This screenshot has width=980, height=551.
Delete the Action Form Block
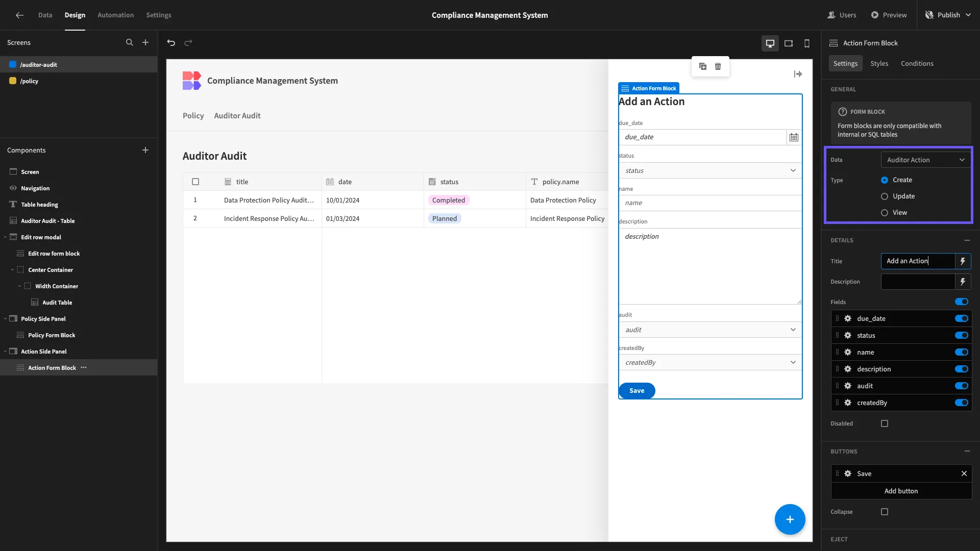click(x=718, y=66)
